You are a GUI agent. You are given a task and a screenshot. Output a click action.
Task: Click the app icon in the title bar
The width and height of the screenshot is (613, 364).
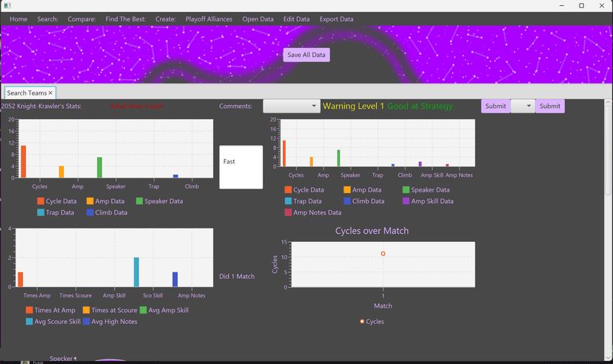7,5
